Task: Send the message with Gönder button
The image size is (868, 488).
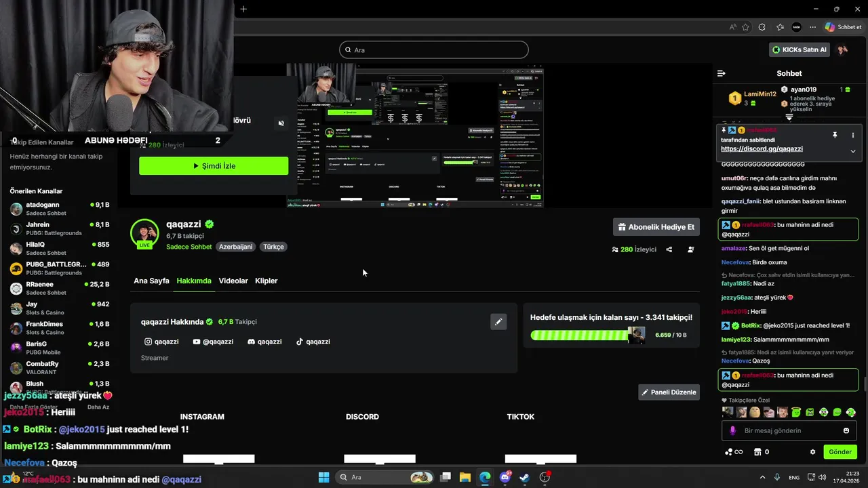Action: point(840,452)
